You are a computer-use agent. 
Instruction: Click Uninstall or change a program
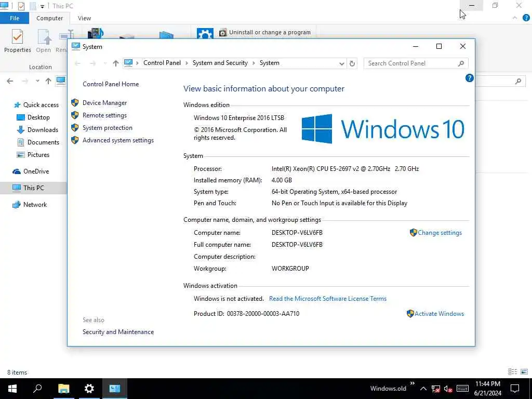265,33
